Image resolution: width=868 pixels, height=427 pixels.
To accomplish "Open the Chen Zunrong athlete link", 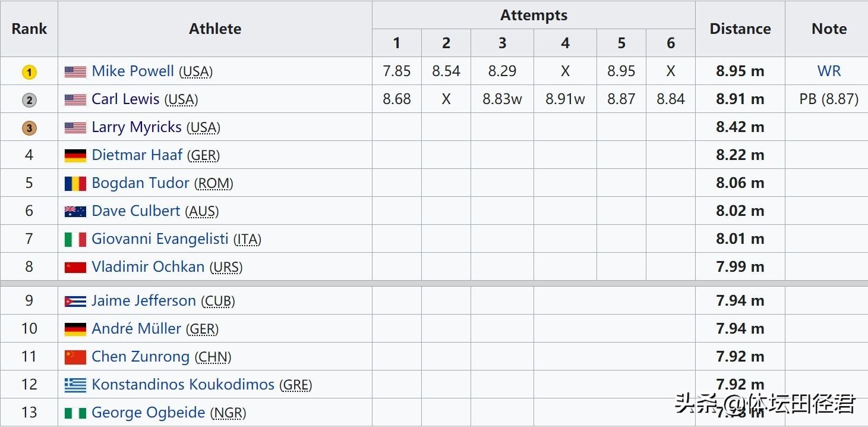I will click(140, 356).
